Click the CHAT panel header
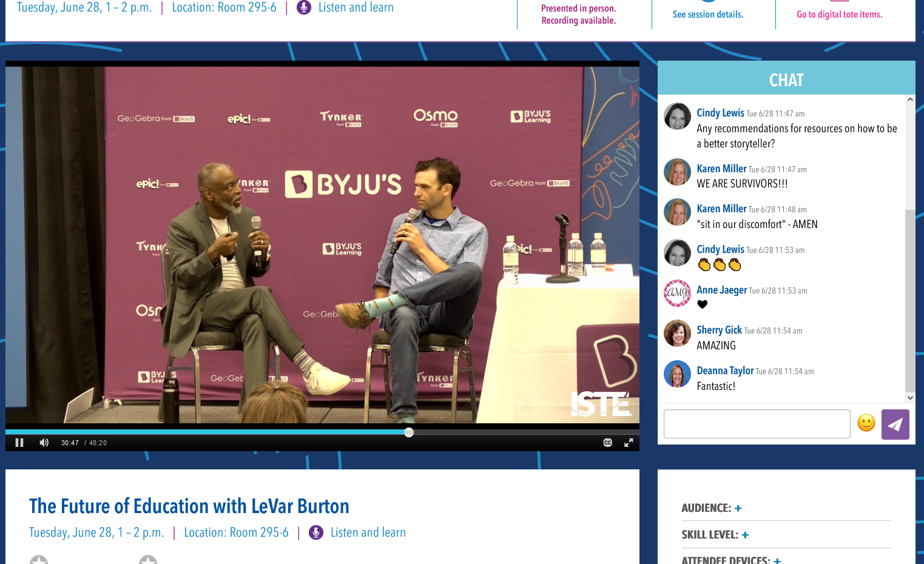 pyautogui.click(x=786, y=78)
